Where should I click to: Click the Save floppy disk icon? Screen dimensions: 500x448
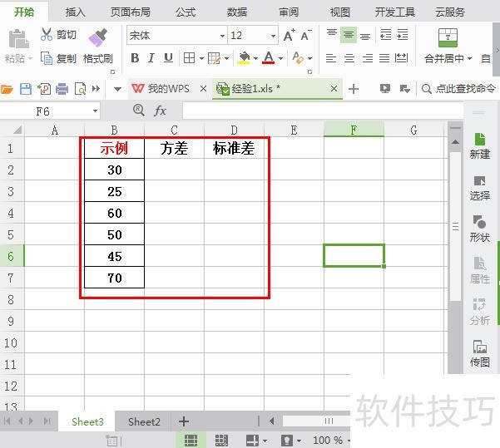point(26,89)
